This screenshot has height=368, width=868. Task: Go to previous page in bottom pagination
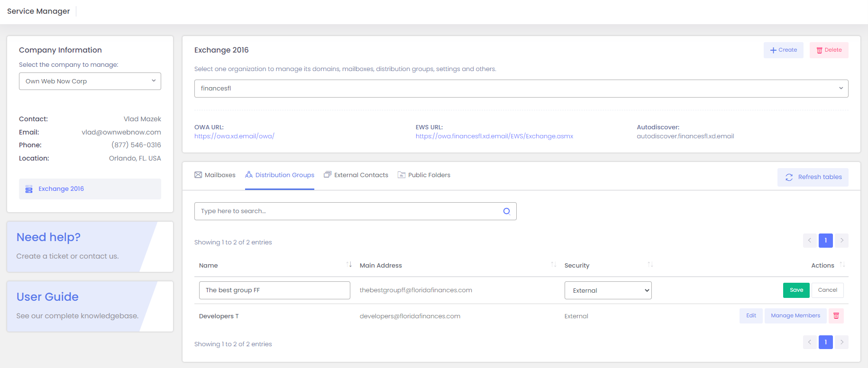click(810, 342)
